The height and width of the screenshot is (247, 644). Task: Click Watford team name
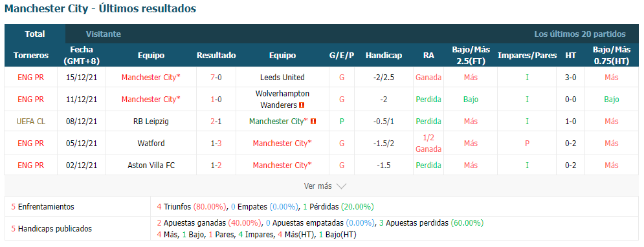(151, 143)
